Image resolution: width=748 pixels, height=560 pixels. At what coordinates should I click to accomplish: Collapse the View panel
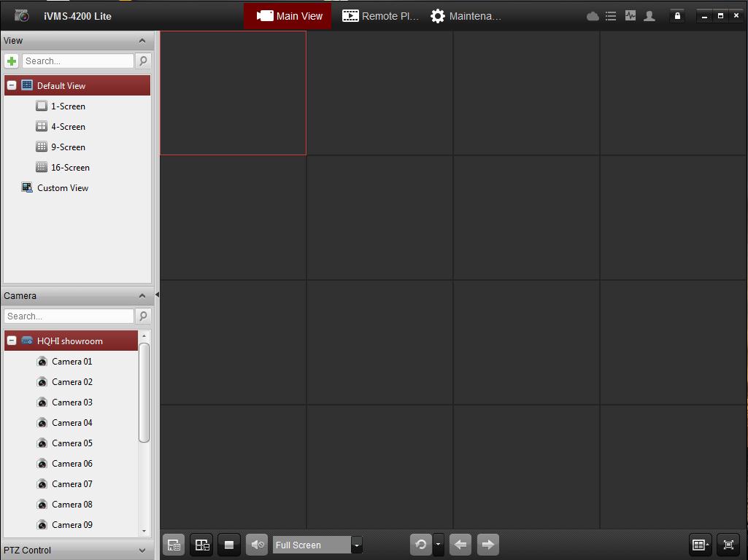(142, 41)
